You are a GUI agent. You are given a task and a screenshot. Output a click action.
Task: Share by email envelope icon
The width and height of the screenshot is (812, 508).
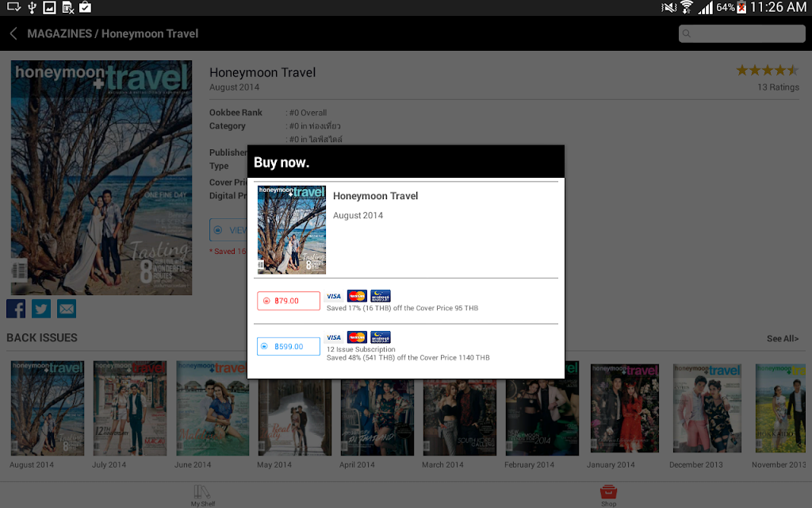[67, 309]
